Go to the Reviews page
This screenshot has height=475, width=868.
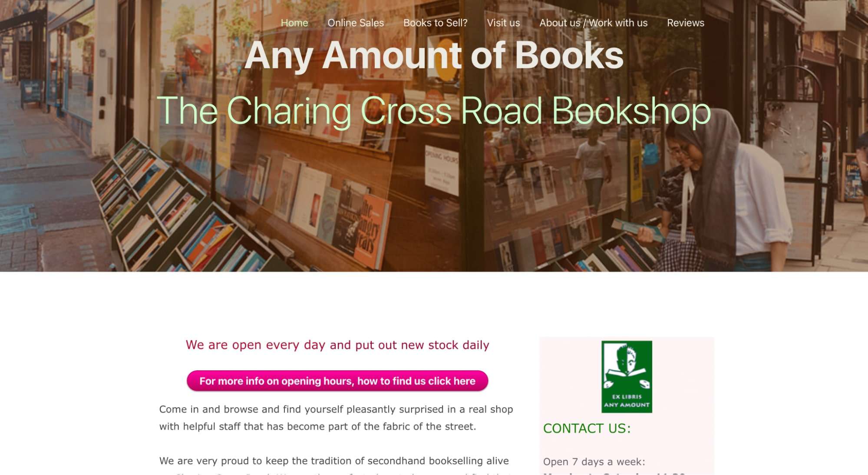coord(685,23)
